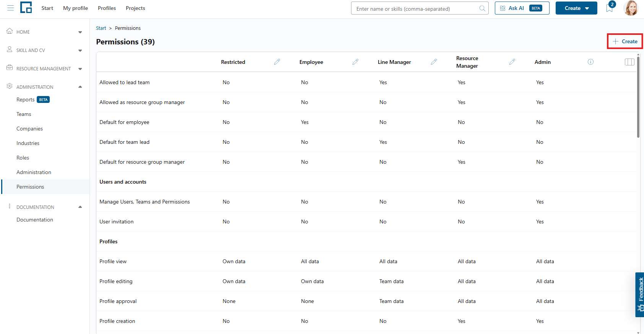Follow the Start breadcrumb link
Image resolution: width=644 pixels, height=334 pixels.
pyautogui.click(x=101, y=28)
